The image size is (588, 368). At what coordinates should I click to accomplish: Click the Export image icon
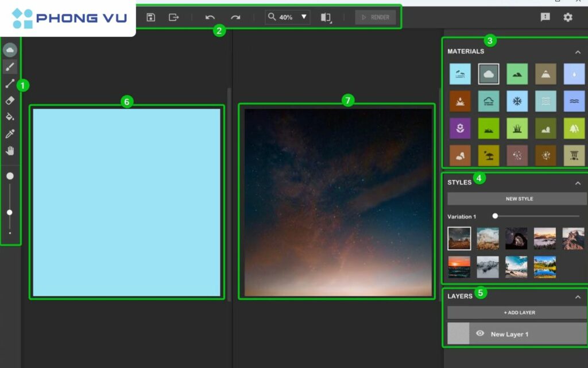coord(173,17)
